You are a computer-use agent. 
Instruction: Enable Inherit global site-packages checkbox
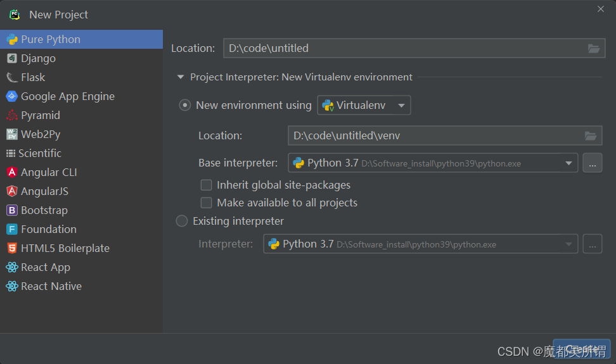(x=206, y=185)
